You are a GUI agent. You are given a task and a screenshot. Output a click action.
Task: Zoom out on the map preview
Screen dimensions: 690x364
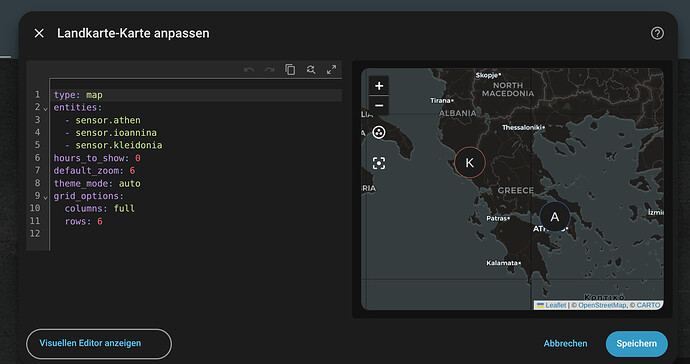(x=379, y=106)
